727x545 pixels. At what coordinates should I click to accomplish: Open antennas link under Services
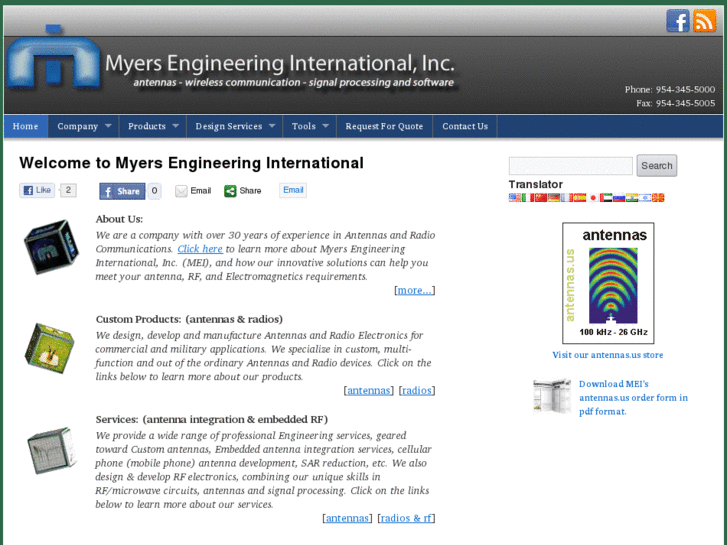(x=347, y=518)
